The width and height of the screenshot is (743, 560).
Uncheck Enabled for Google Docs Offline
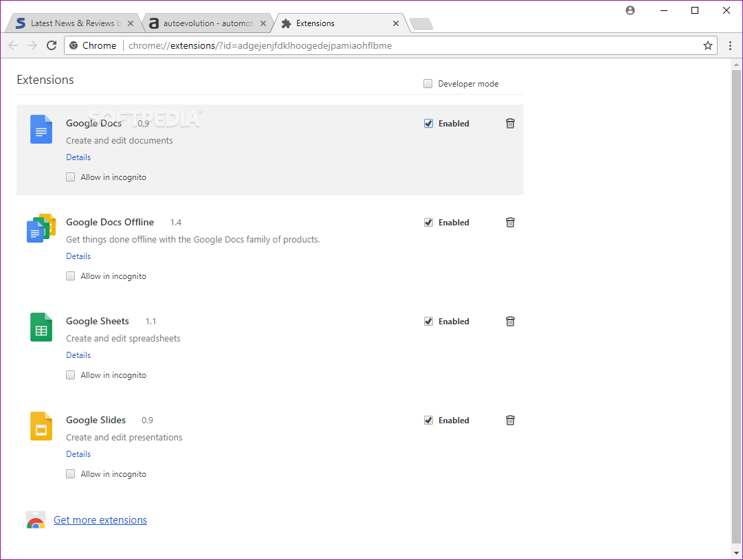click(428, 223)
